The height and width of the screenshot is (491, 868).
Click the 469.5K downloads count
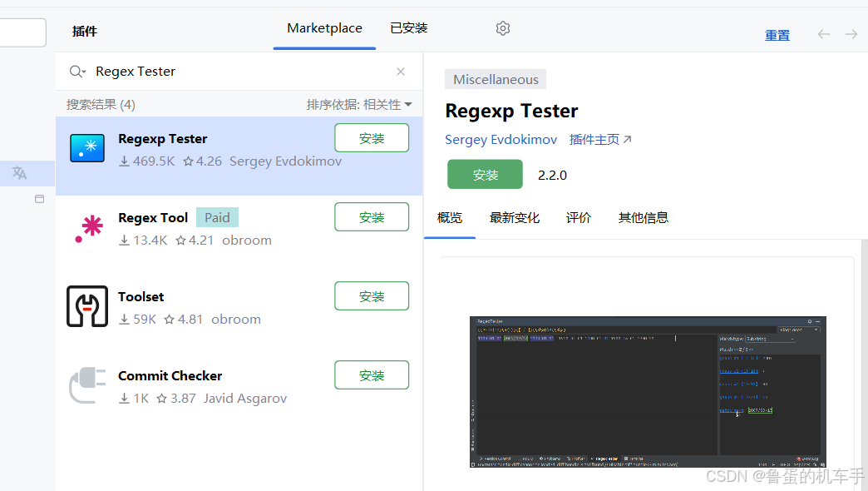pos(147,161)
